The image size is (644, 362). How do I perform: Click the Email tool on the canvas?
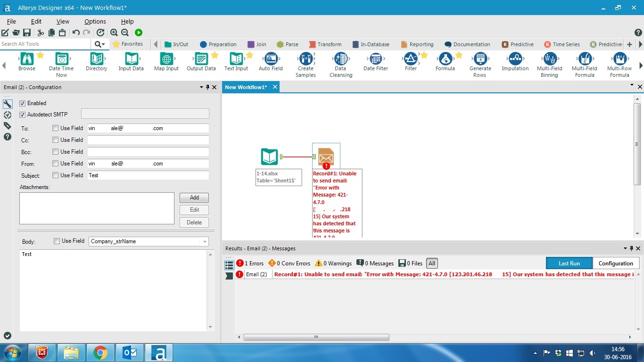(326, 156)
